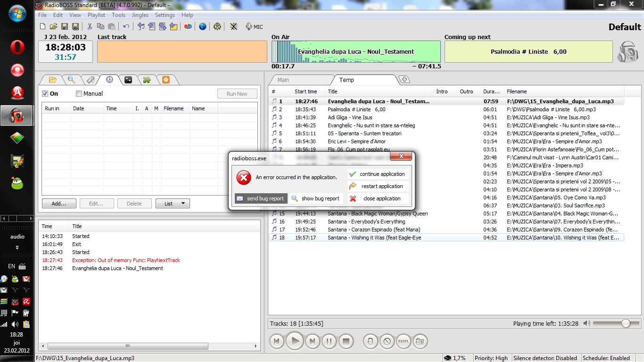Open the File menu
This screenshot has height=362, width=644.
[x=42, y=15]
